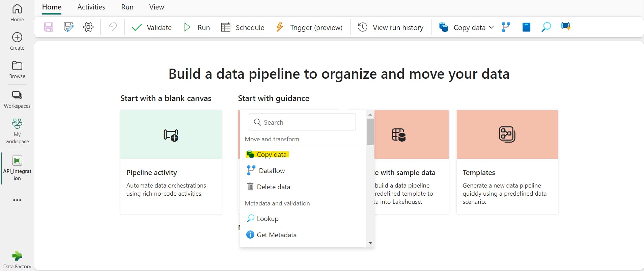Click the activity list scrollbar thumb
The height and width of the screenshot is (271, 644).
370,132
